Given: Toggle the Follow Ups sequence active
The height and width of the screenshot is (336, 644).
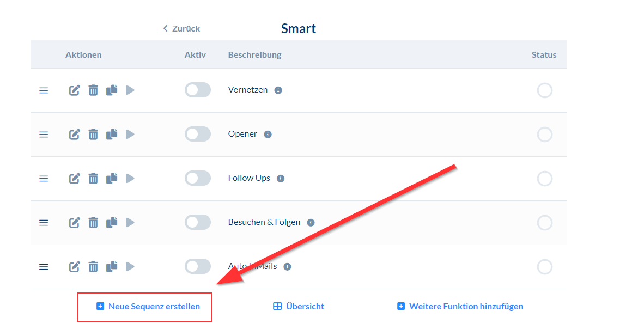Looking at the screenshot, I should point(197,178).
